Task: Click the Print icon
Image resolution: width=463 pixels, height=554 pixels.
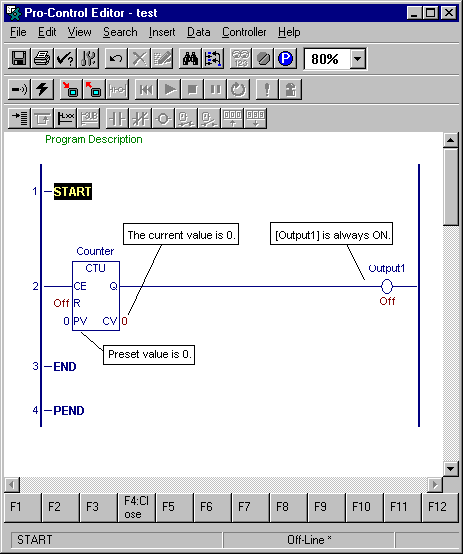Action: (42, 58)
